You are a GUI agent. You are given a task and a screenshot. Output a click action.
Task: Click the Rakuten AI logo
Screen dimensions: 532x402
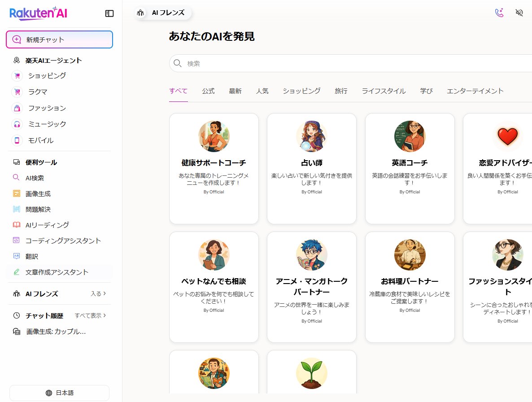click(38, 13)
